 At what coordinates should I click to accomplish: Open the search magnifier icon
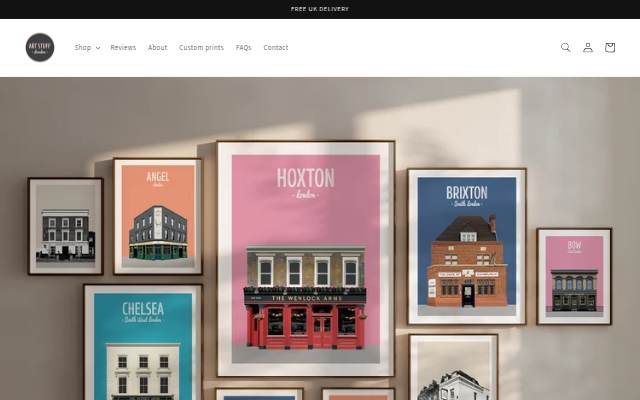coord(566,47)
